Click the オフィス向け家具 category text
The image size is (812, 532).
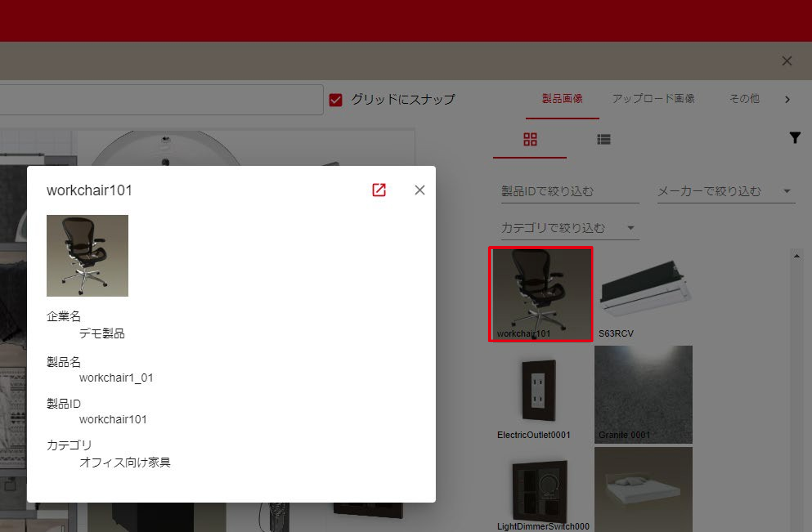[125, 462]
